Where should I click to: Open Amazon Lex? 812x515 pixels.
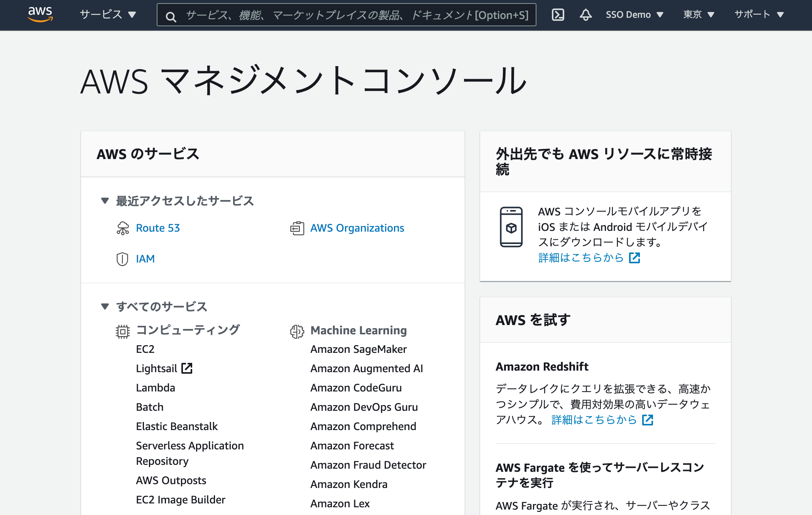(x=340, y=503)
